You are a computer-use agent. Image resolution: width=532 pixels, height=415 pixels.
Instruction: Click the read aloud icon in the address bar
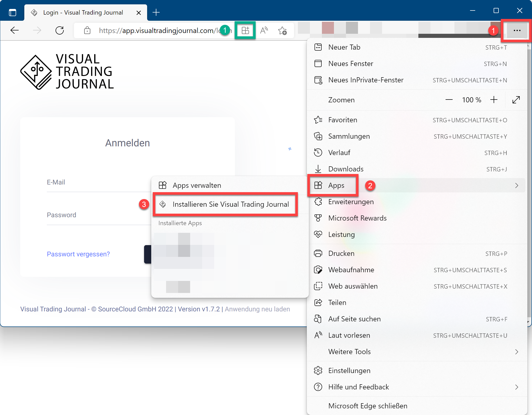tap(264, 30)
